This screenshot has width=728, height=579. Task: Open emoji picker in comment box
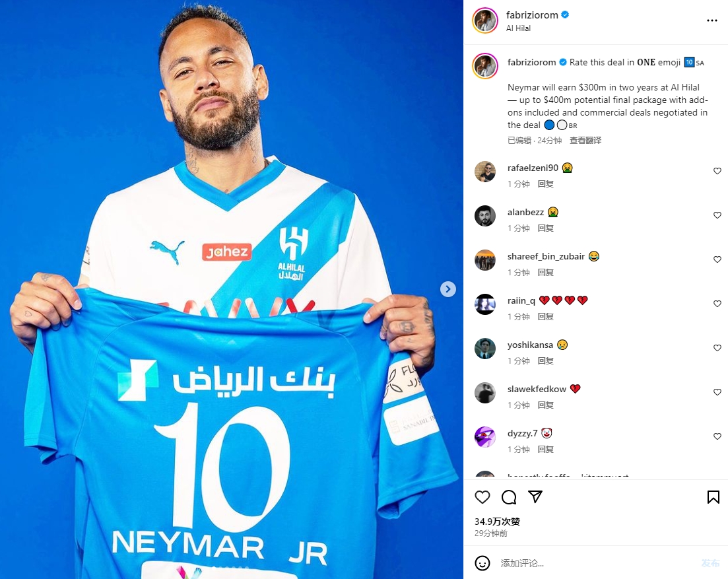pyautogui.click(x=482, y=563)
